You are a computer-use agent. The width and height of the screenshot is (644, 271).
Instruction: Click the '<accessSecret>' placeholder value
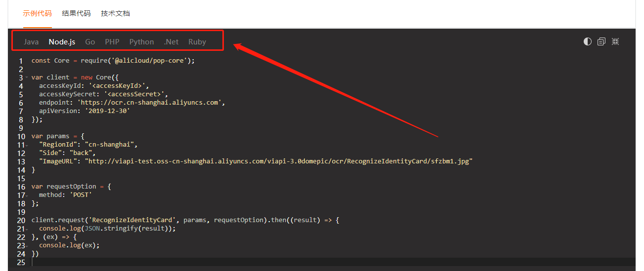click(x=134, y=94)
